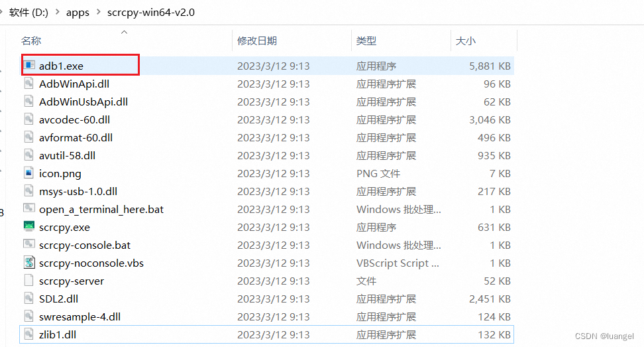Navigate to the apps folder breadcrumb

pyautogui.click(x=78, y=13)
